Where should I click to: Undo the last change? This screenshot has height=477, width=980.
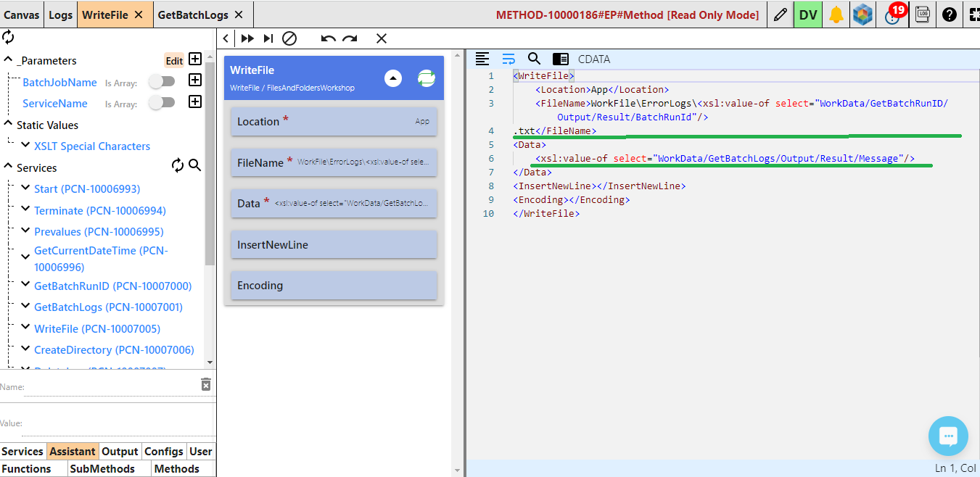[x=329, y=38]
